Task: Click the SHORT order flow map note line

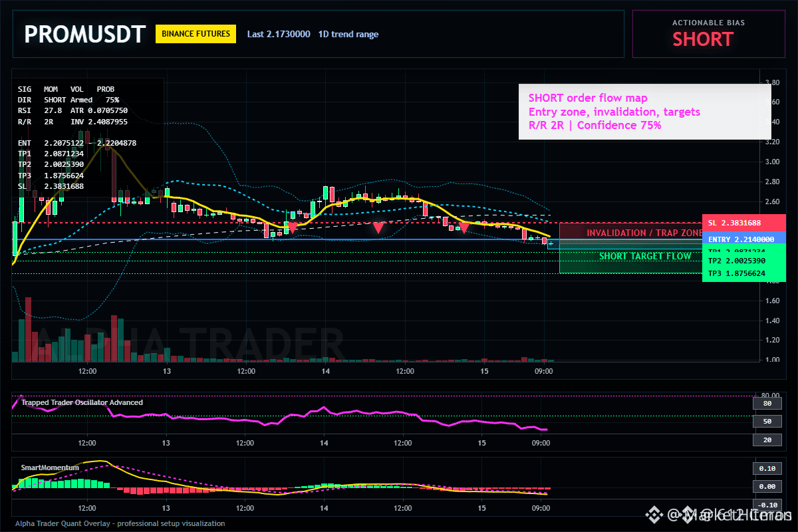Action: click(x=588, y=98)
